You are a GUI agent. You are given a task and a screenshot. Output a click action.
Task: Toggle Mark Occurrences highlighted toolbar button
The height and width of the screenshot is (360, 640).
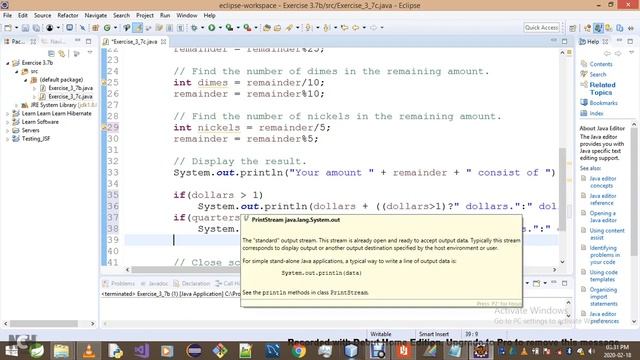(138, 28)
